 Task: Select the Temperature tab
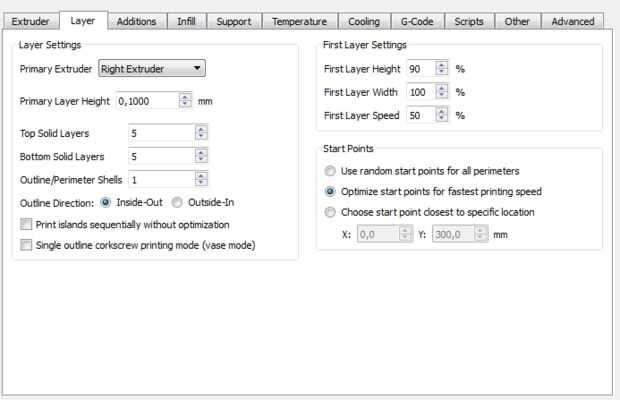(x=300, y=21)
